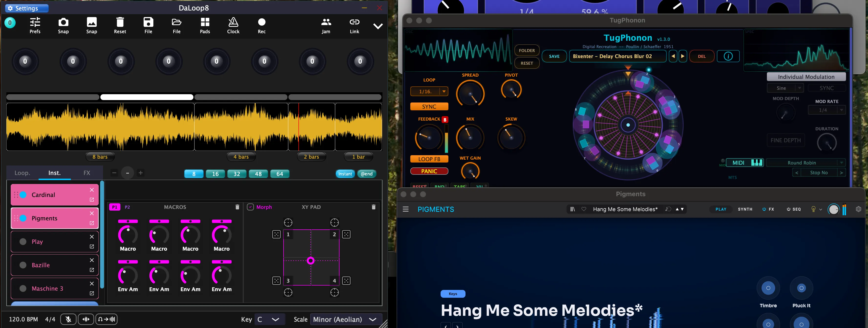The width and height of the screenshot is (868, 328).
Task: Open DaLoop8 Settings gear button
Action: coord(27,8)
